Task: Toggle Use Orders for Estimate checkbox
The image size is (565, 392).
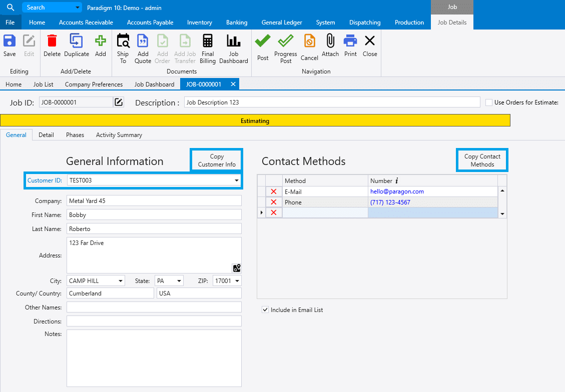Action: 489,102
